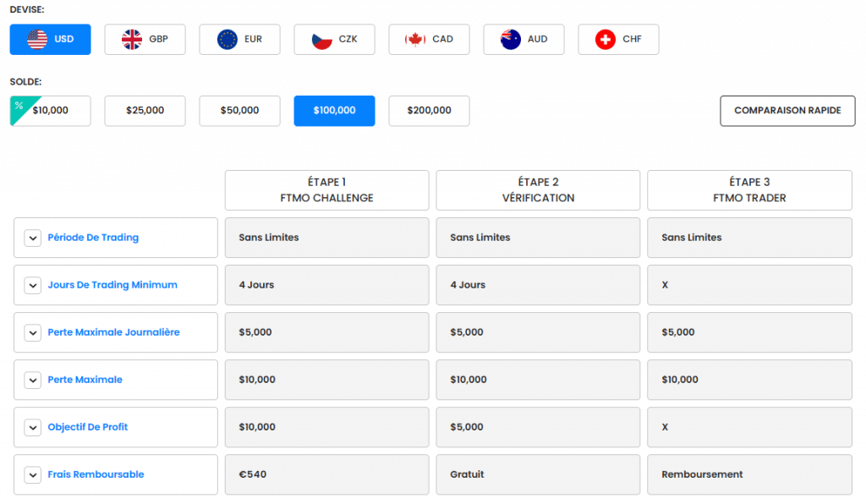Image resolution: width=866 pixels, height=504 pixels.
Task: Expand the Perte Maximale Journalière chevron
Action: pos(33,333)
